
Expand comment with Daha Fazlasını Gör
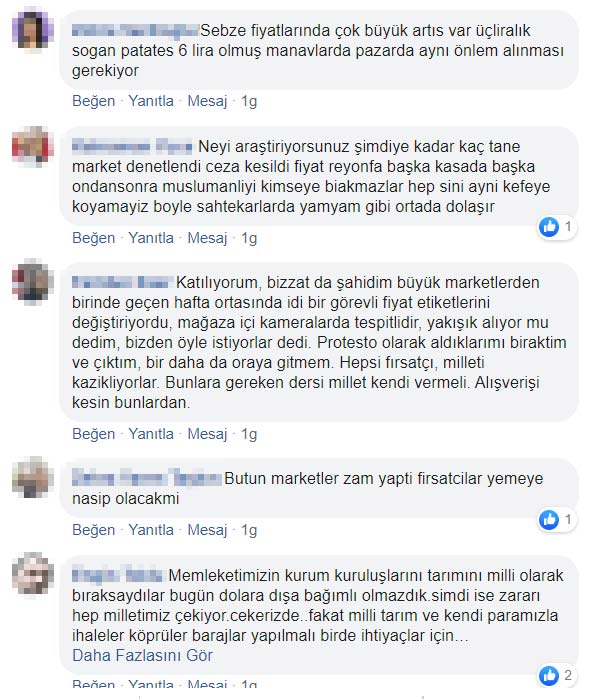[142, 655]
